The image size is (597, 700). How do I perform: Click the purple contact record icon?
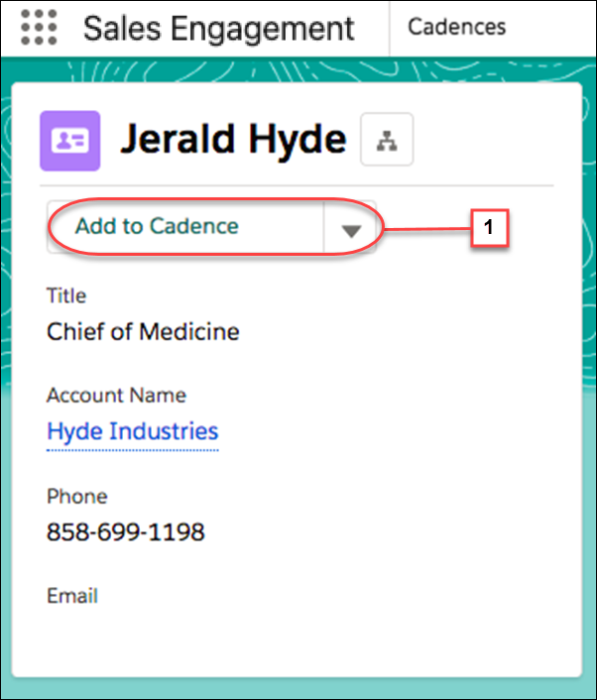click(x=70, y=141)
